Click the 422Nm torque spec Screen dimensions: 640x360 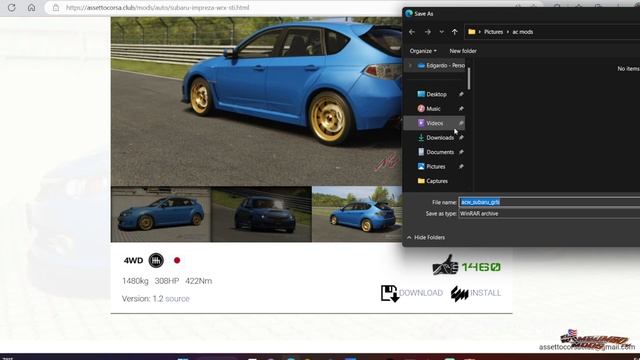(x=198, y=281)
